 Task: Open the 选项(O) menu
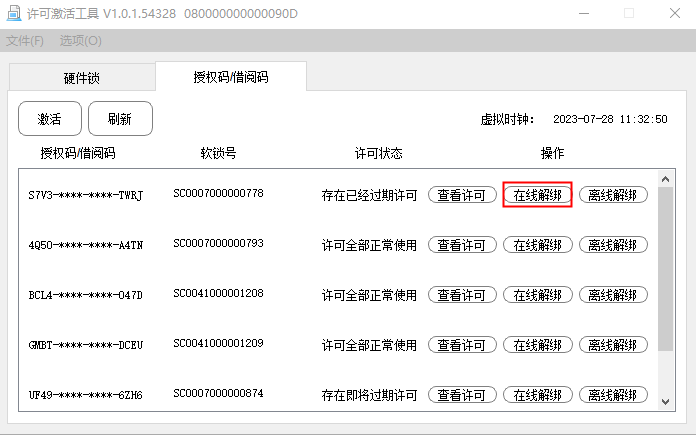[x=81, y=41]
